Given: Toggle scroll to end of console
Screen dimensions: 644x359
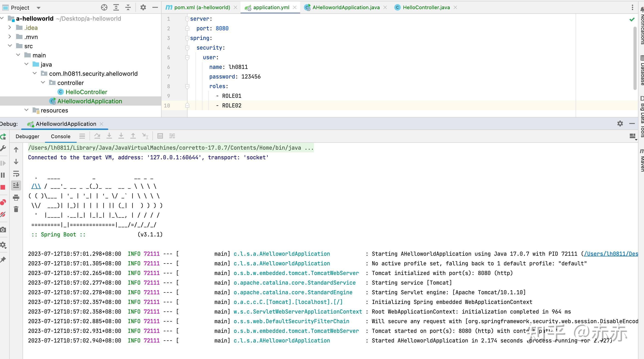Looking at the screenshot, I should pyautogui.click(x=16, y=185).
